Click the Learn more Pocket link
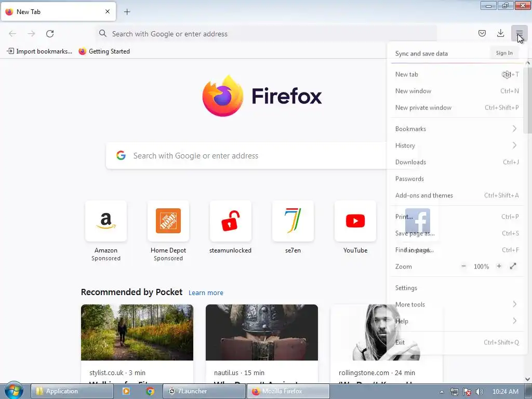The image size is (532, 399). coord(206,292)
